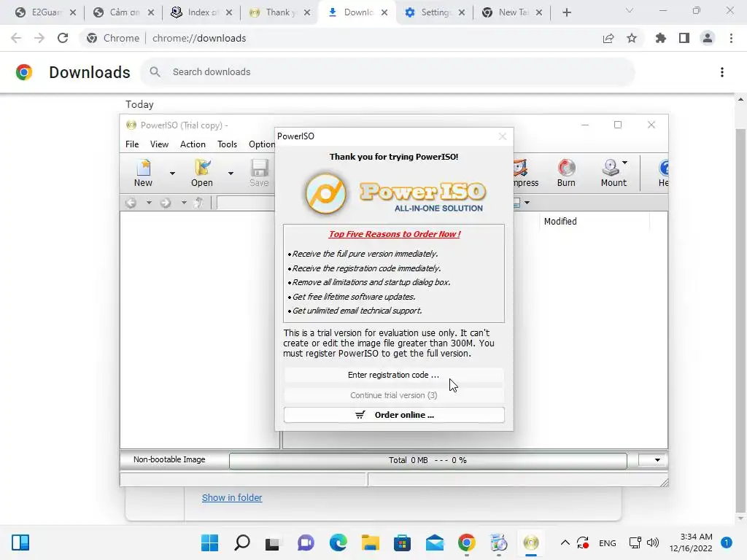Switch to the Index of tab

point(201,12)
